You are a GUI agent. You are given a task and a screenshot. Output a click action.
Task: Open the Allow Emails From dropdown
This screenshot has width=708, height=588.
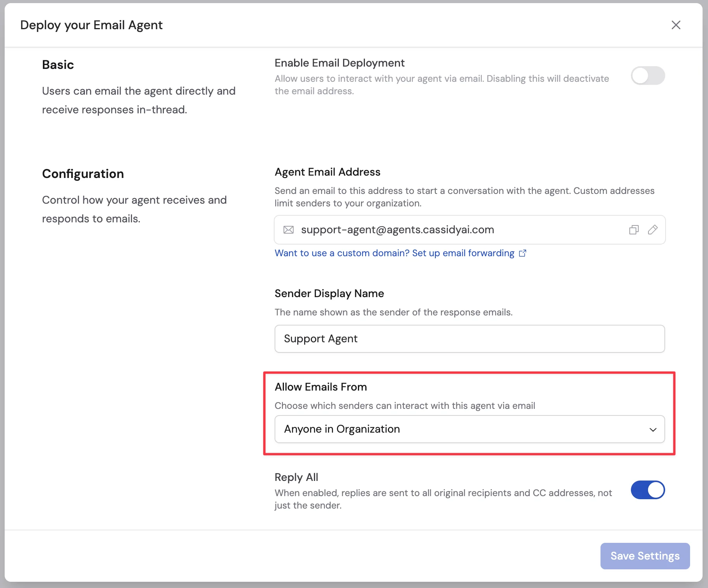coord(470,429)
